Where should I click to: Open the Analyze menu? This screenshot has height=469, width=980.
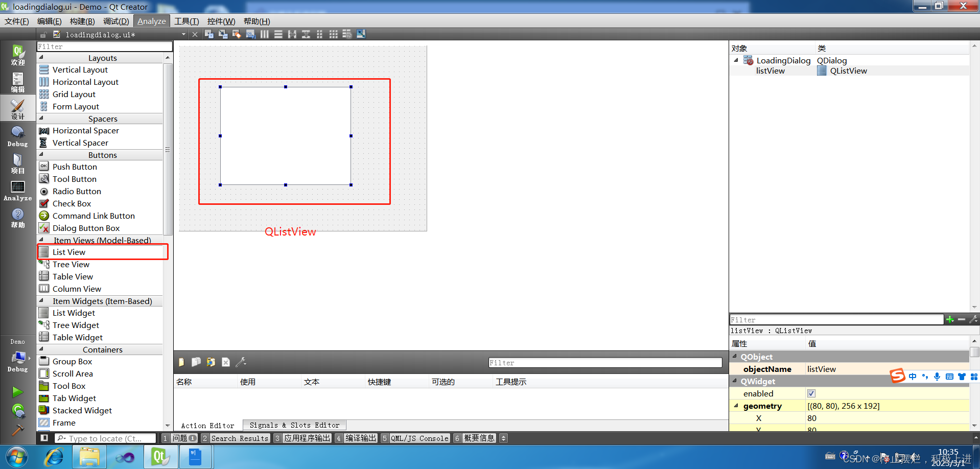(x=151, y=21)
